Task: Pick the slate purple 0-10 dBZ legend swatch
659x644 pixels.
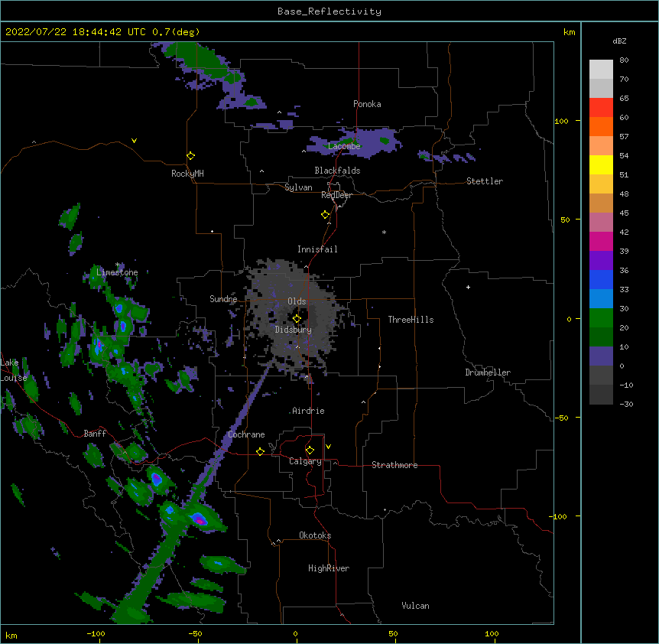Action: 601,356
